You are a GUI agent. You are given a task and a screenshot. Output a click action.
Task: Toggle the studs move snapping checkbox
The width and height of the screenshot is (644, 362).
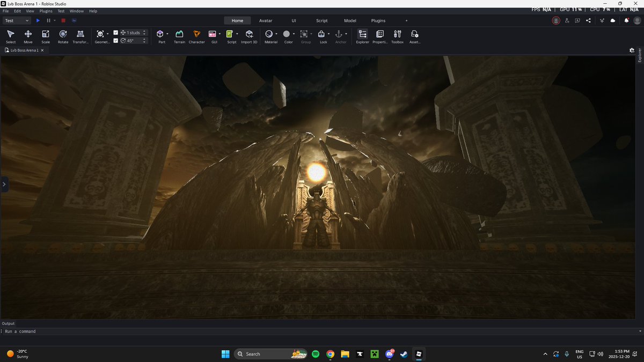point(116,33)
